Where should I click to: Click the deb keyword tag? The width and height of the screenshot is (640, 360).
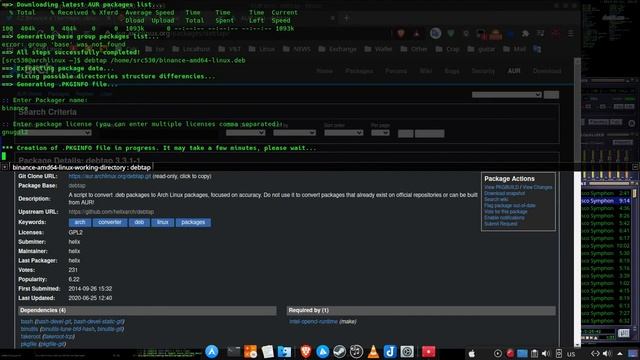point(139,222)
